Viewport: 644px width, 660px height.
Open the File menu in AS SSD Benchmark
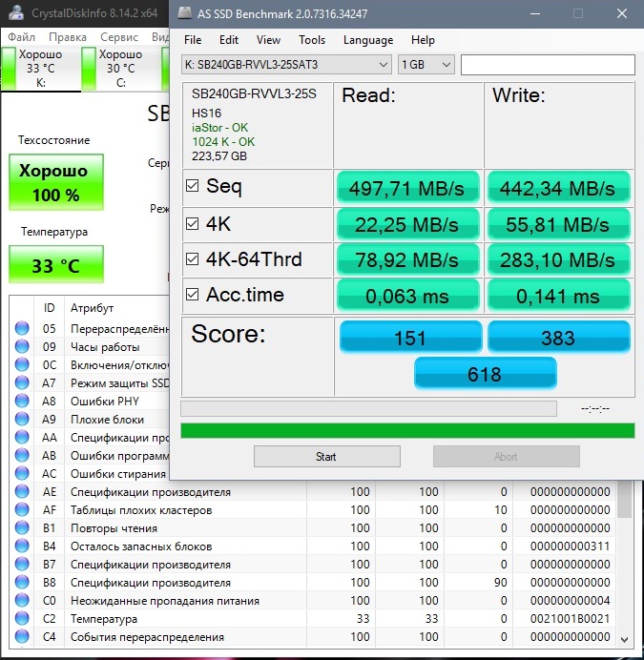(x=193, y=40)
